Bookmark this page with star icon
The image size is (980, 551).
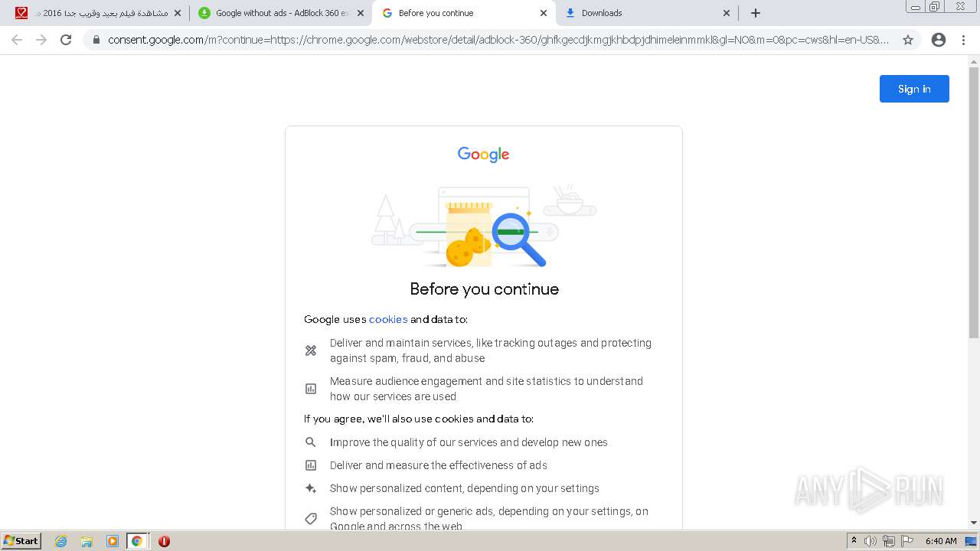click(908, 40)
